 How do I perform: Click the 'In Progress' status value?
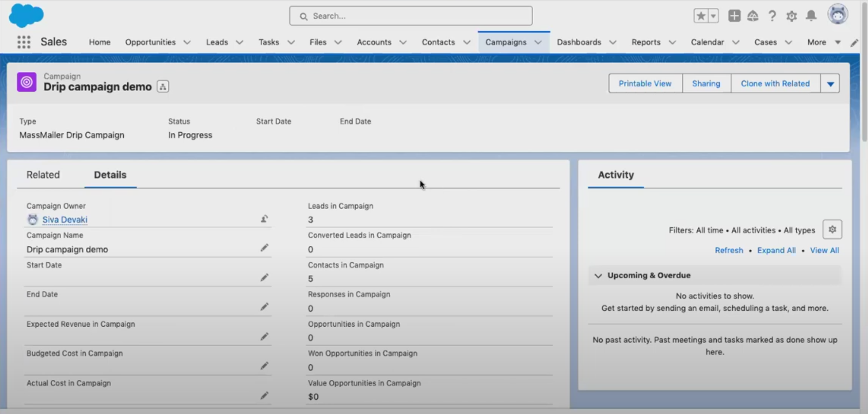[190, 135]
